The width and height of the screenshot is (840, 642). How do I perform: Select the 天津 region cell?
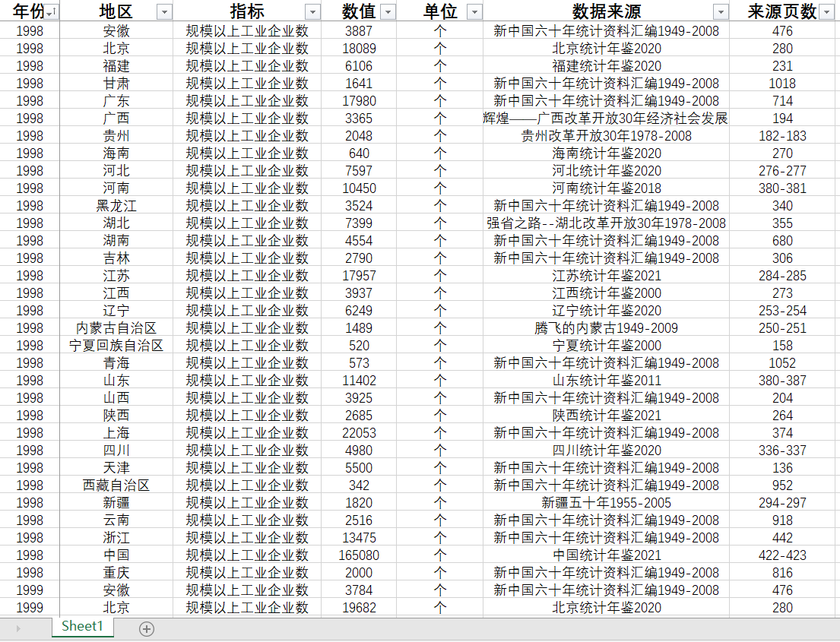point(116,467)
